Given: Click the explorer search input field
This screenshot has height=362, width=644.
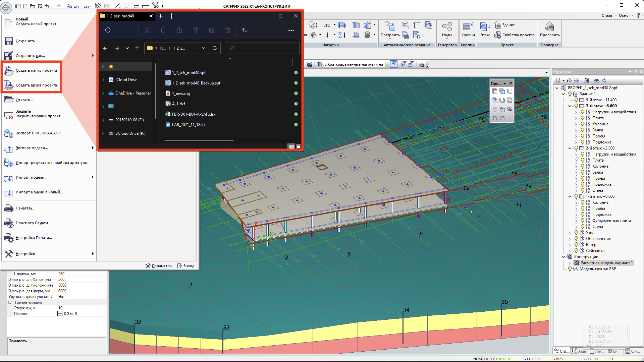Looking at the screenshot, I should tap(263, 48).
